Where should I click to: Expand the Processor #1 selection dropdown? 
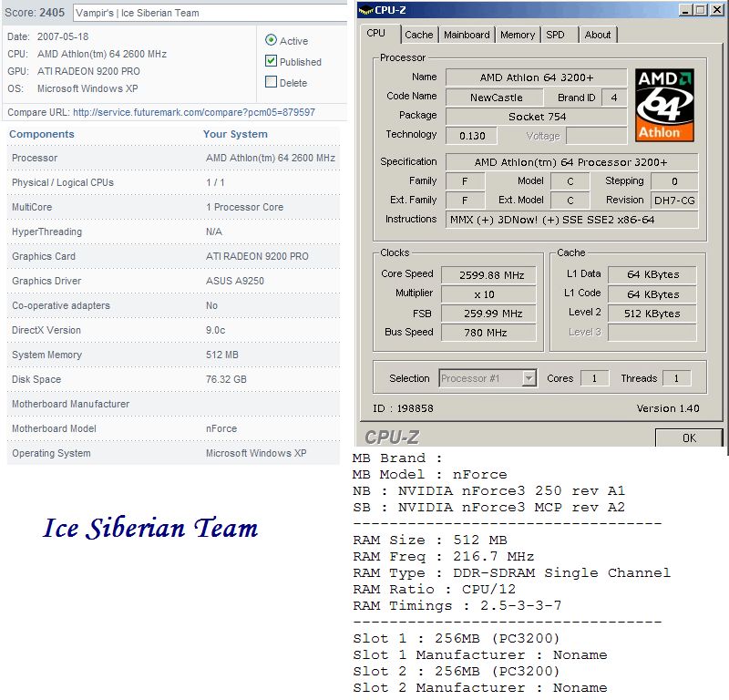tap(529, 378)
